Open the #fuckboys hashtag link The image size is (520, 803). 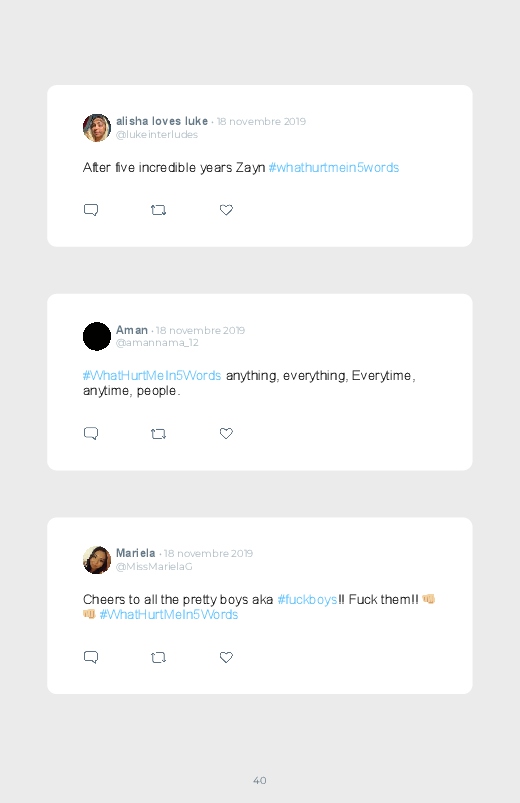pyautogui.click(x=307, y=600)
